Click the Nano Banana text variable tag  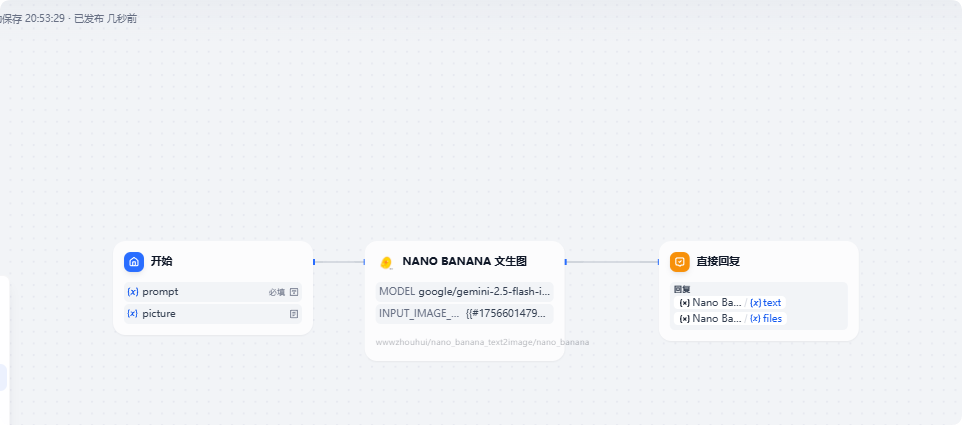[x=730, y=302]
